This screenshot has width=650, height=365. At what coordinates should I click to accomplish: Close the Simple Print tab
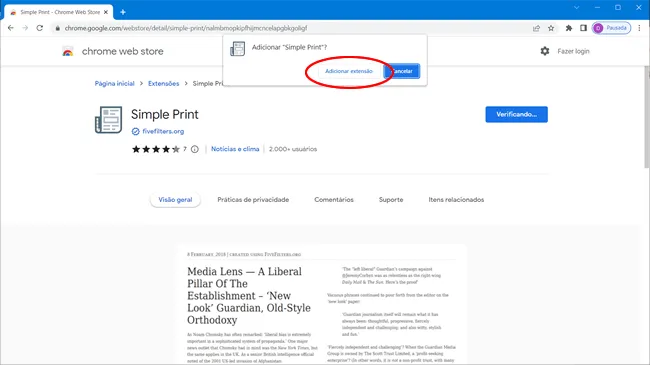coord(106,12)
